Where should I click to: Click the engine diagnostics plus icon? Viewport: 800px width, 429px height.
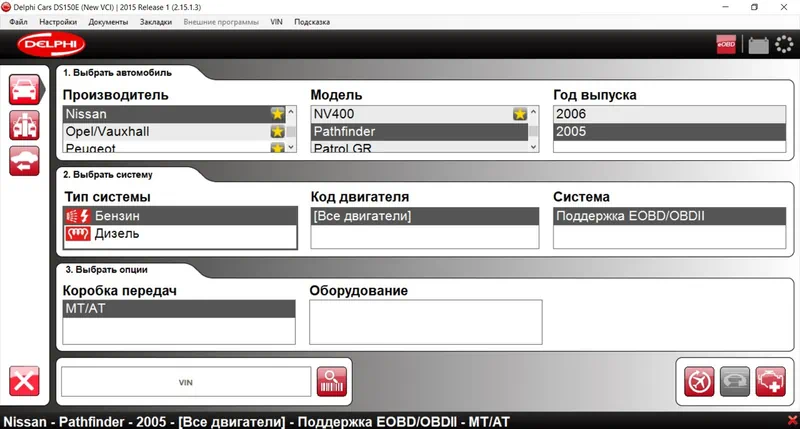[770, 381]
